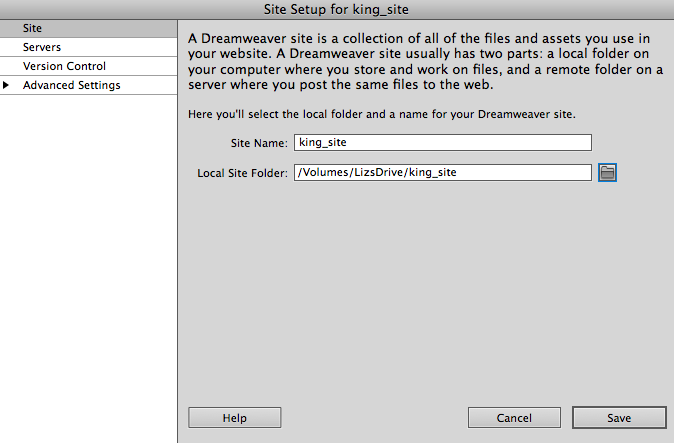Click the empty sidebar area below Advanced Settings

88,260
